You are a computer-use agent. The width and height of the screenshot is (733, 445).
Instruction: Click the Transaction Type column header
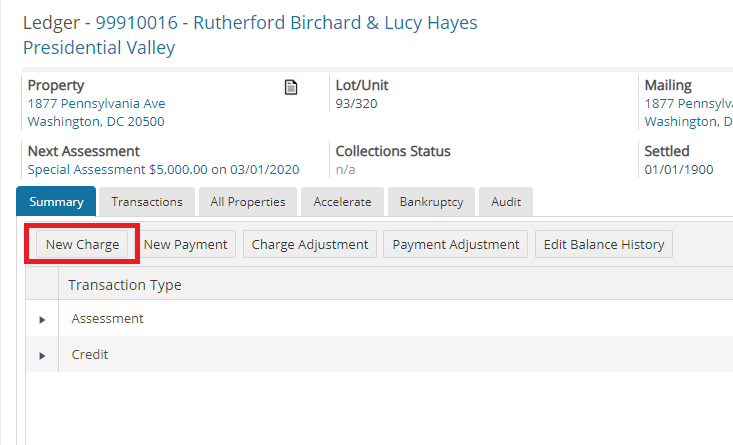pyautogui.click(x=125, y=285)
